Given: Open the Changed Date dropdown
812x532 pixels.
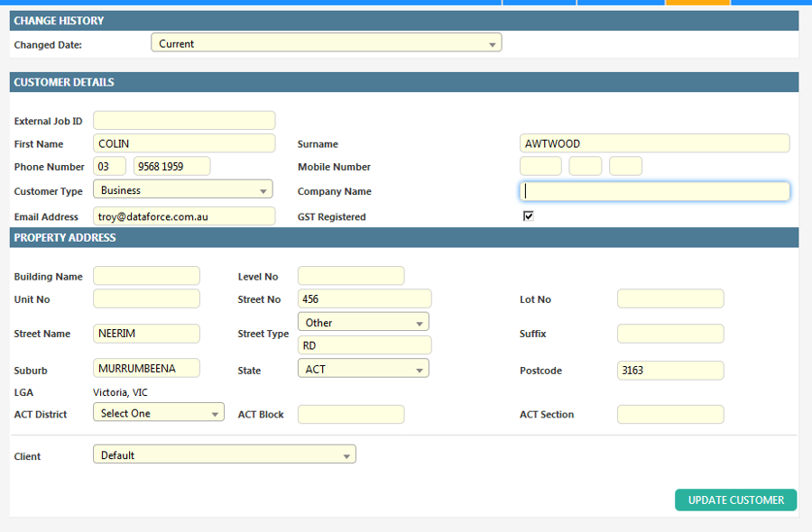Looking at the screenshot, I should pos(326,43).
